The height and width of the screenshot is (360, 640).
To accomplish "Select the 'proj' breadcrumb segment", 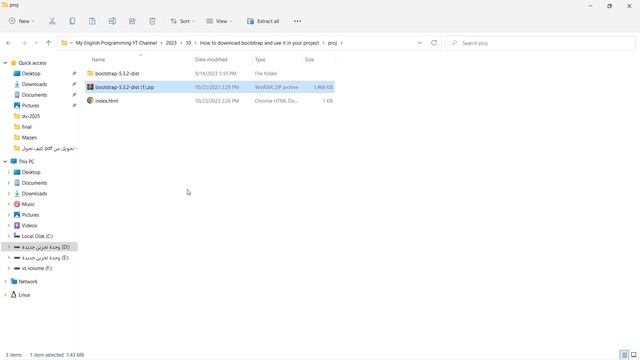I will point(332,43).
